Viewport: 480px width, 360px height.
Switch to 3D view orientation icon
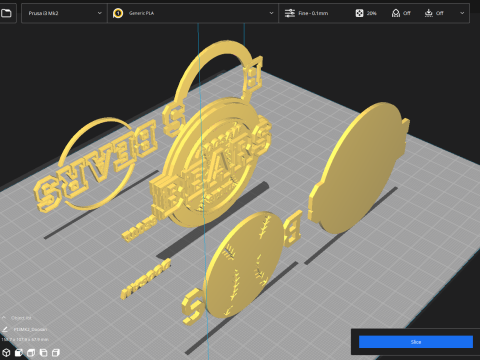coord(6,352)
